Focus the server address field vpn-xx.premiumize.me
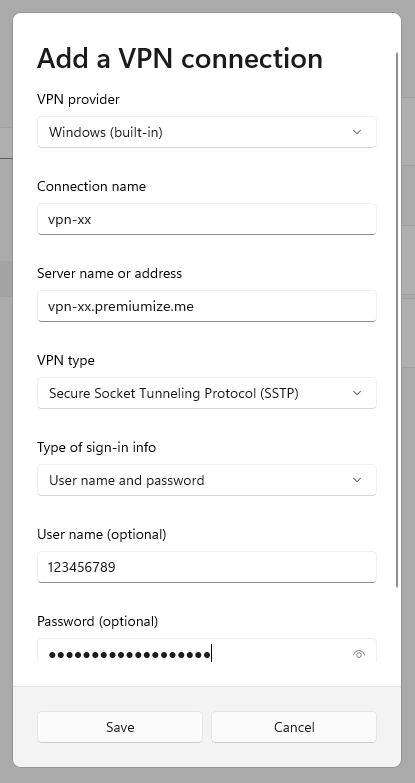Viewport: 415px width, 783px height. click(207, 306)
